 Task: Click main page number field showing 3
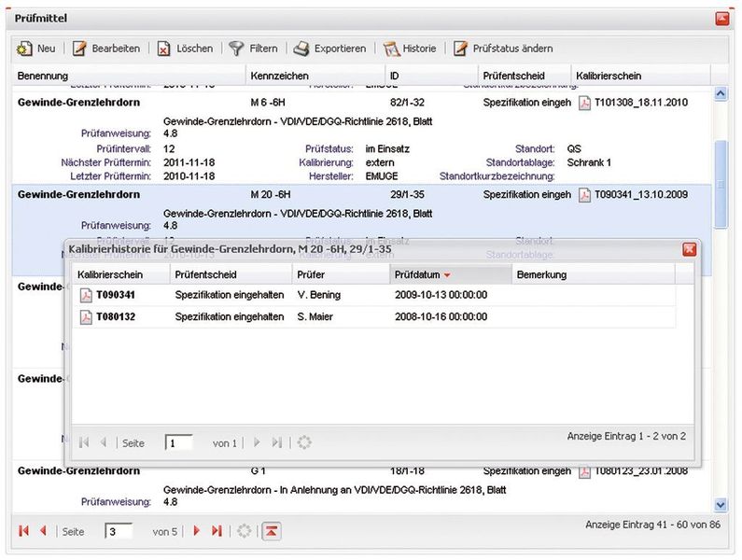(119, 531)
